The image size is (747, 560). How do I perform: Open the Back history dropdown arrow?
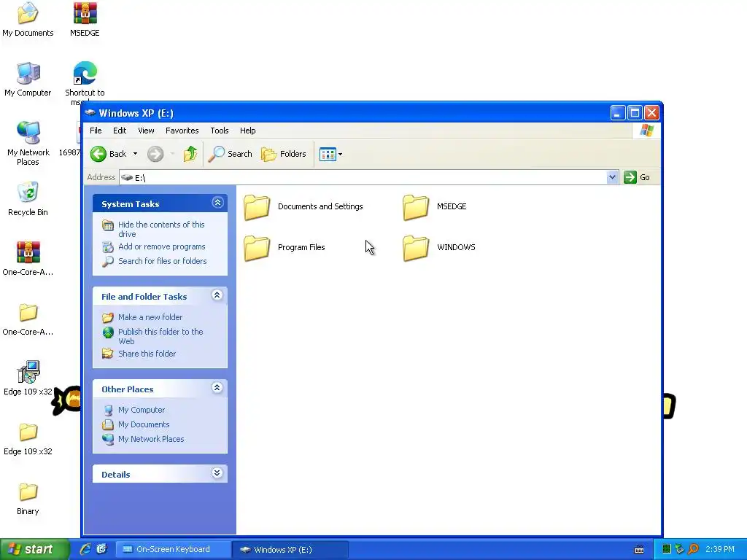(135, 154)
